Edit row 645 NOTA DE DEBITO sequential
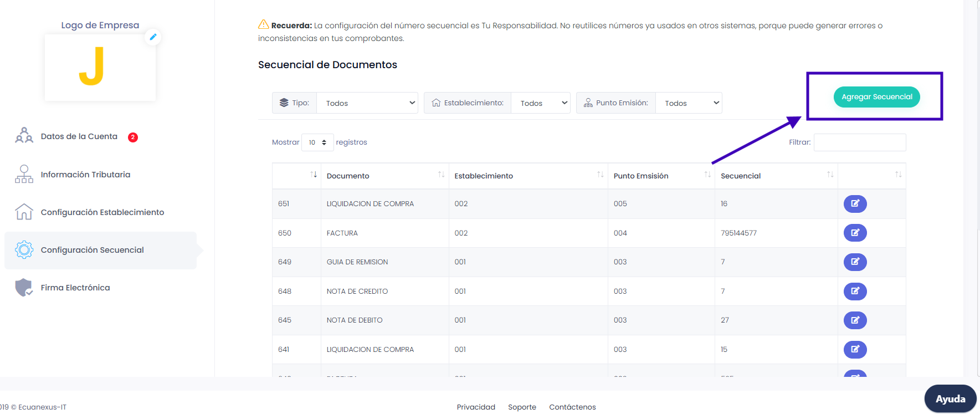 click(855, 320)
